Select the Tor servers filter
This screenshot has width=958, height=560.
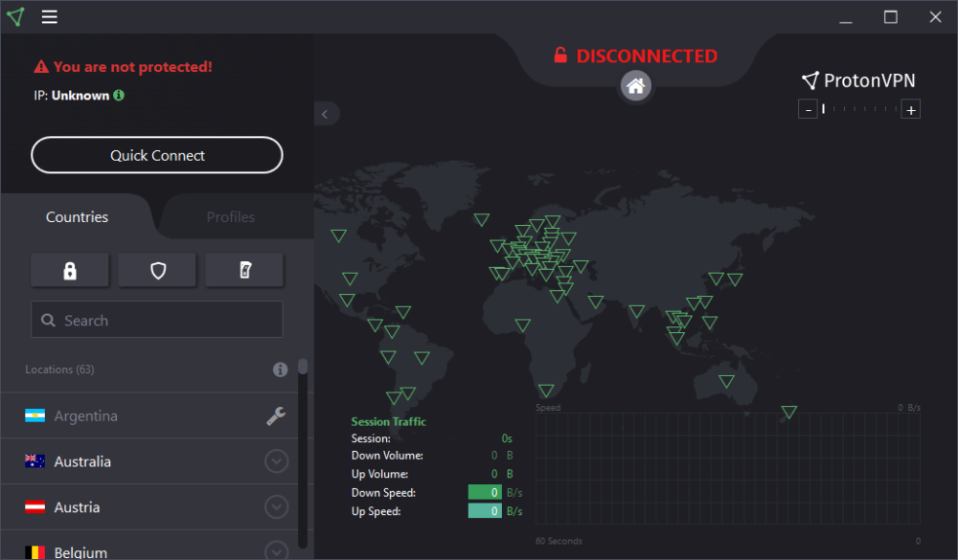click(x=244, y=270)
